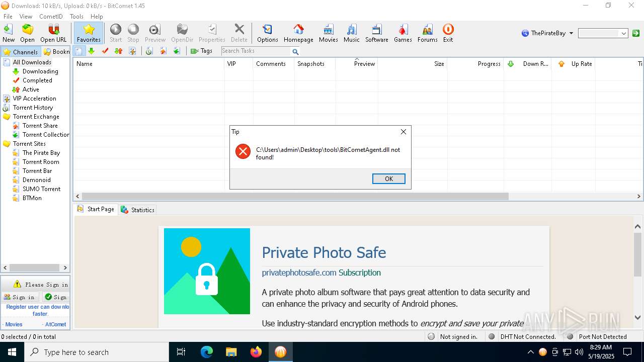Click the torrent history clock icon

click(149, 51)
